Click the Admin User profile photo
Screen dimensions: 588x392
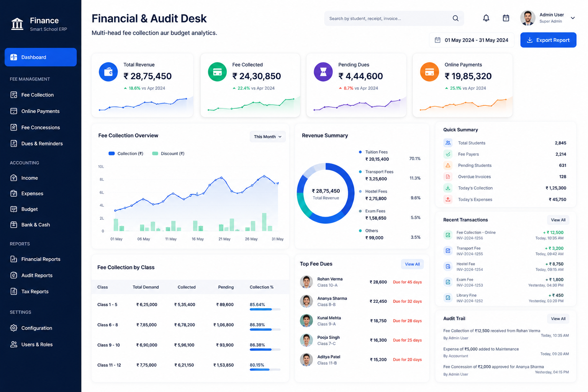[x=527, y=18]
